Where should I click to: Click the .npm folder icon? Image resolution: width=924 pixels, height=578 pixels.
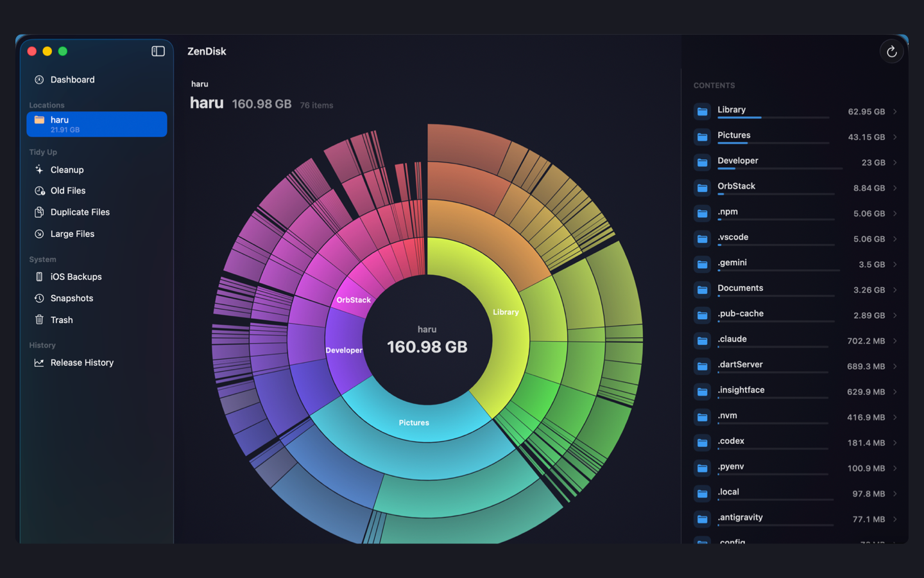click(x=703, y=213)
